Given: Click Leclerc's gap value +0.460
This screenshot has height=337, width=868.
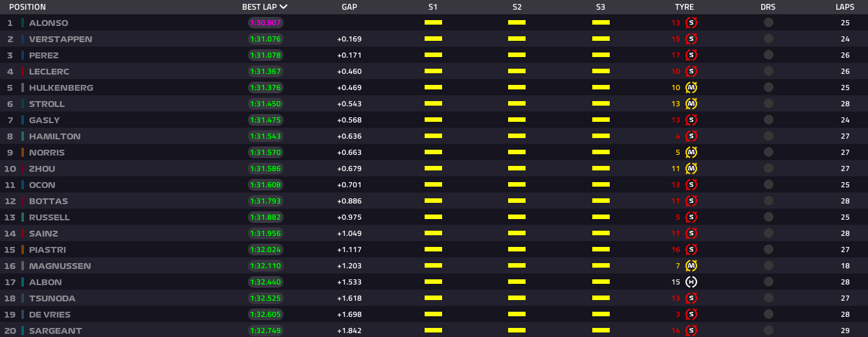Looking at the screenshot, I should pyautogui.click(x=350, y=71).
